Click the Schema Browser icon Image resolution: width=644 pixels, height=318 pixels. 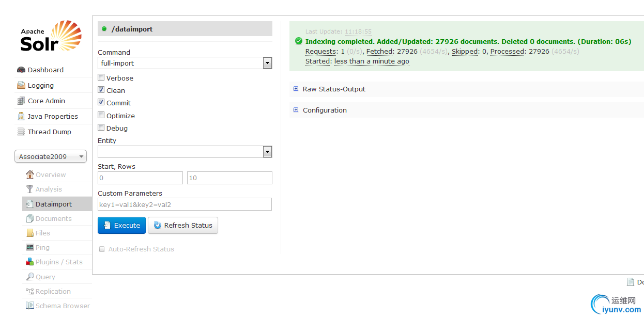point(30,306)
